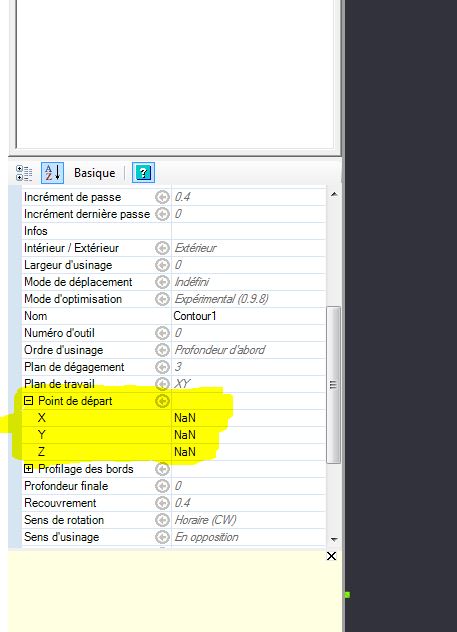Select the Z NaN value field
The height and width of the screenshot is (632, 457).
pyautogui.click(x=248, y=452)
